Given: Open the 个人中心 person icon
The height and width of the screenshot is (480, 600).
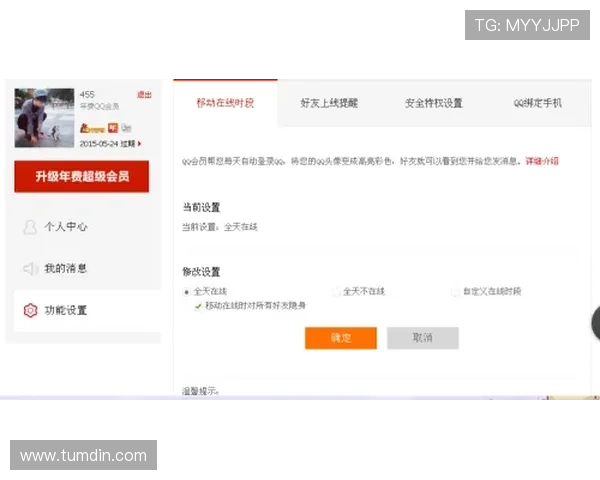Looking at the screenshot, I should pyautogui.click(x=30, y=227).
